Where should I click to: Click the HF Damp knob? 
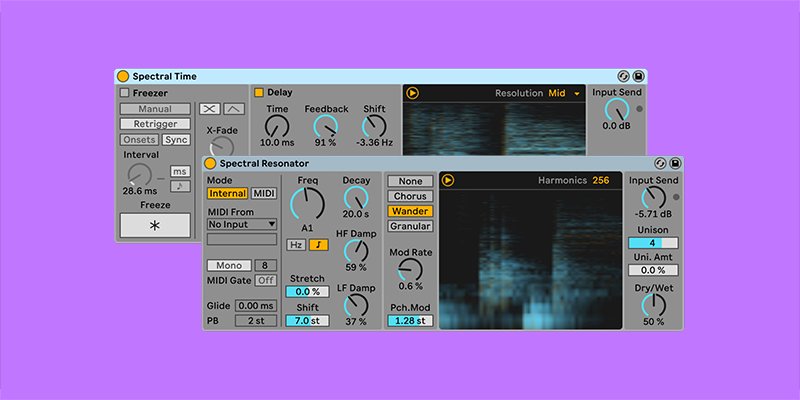(x=356, y=251)
